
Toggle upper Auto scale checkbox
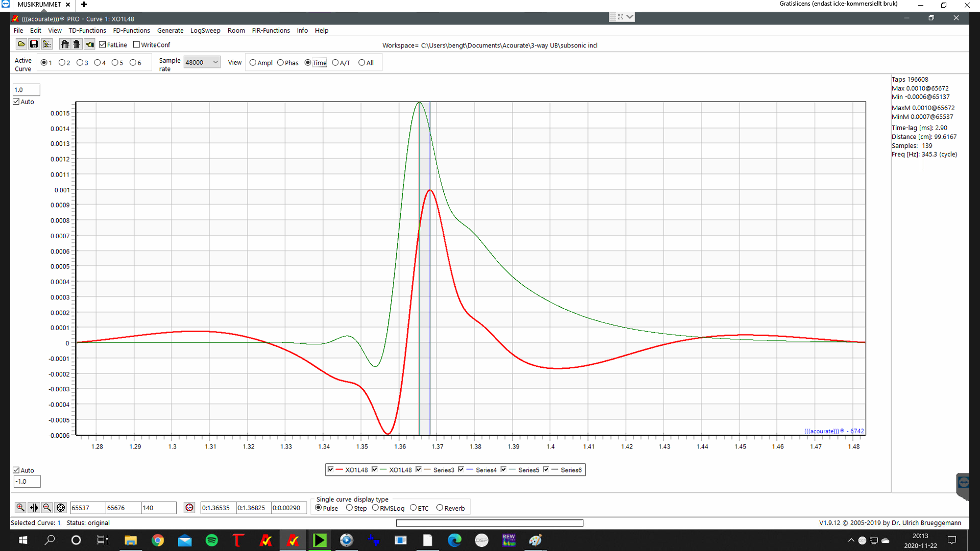[x=16, y=102]
